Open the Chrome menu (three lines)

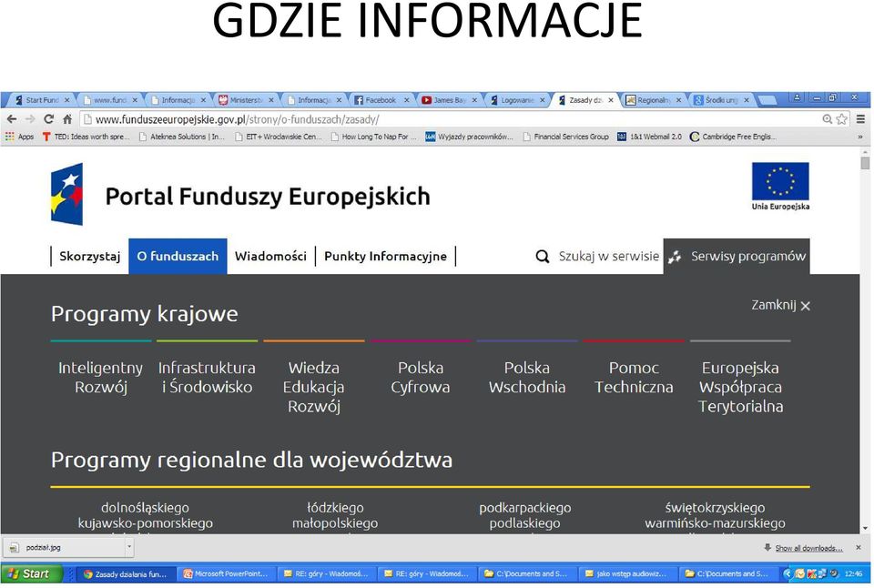(x=860, y=118)
